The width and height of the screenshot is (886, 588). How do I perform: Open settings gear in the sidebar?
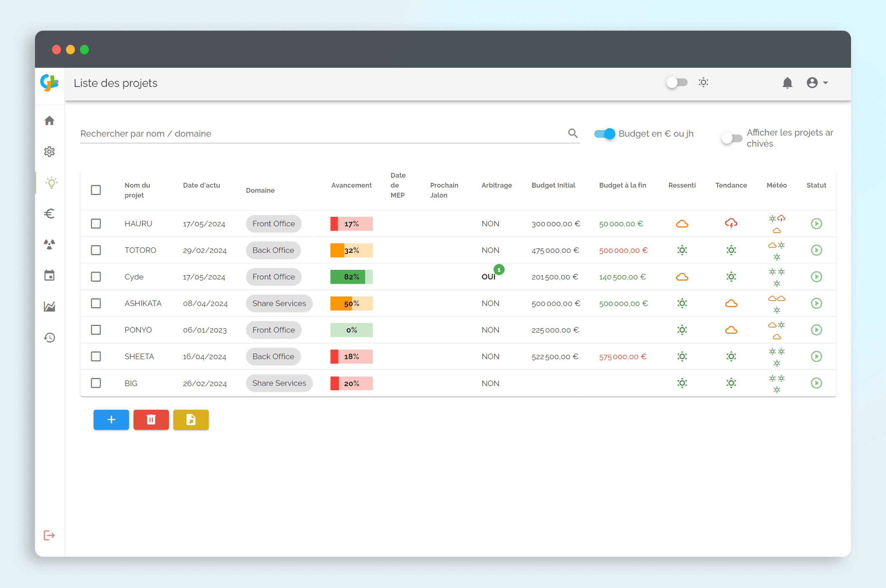49,152
